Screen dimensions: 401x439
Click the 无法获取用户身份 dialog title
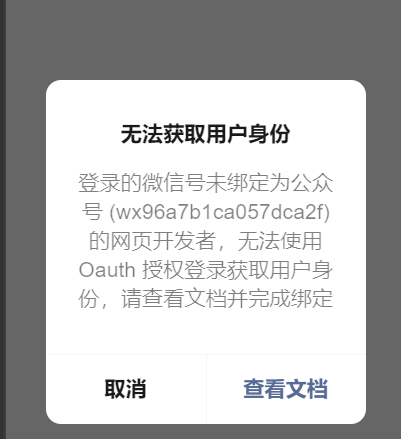tap(206, 134)
